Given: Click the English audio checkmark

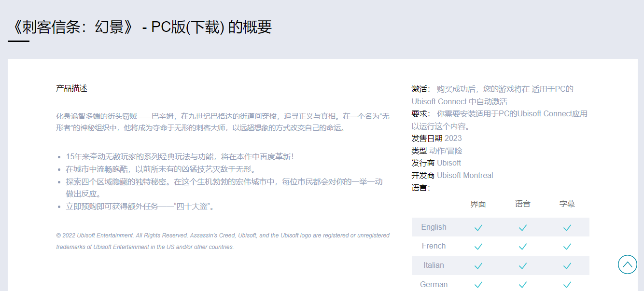Looking at the screenshot, I should pos(522,227).
